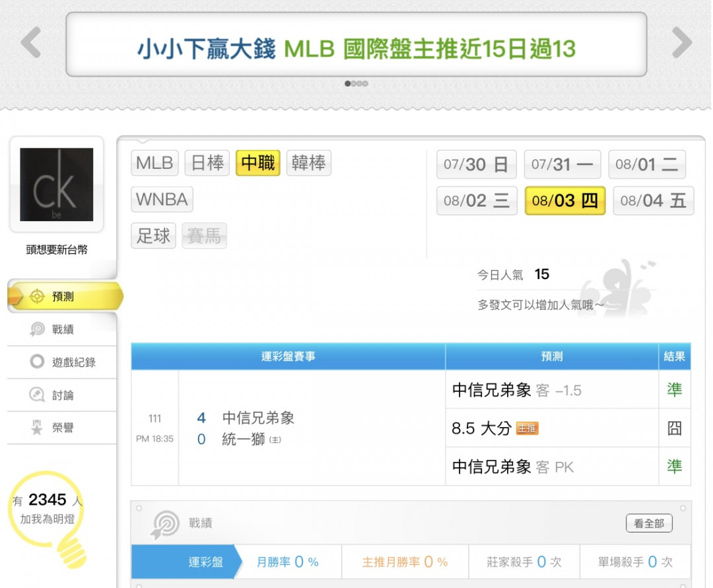The width and height of the screenshot is (713, 588).
Task: Click the 8.5 大分 prediction
Action: pyautogui.click(x=481, y=428)
